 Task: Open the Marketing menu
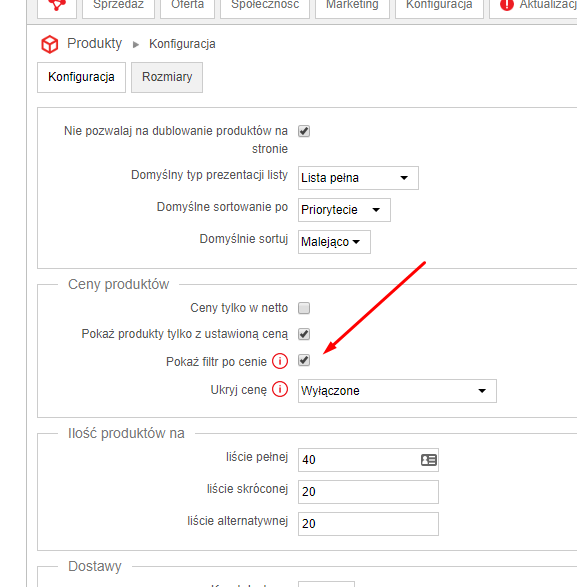[352, 5]
